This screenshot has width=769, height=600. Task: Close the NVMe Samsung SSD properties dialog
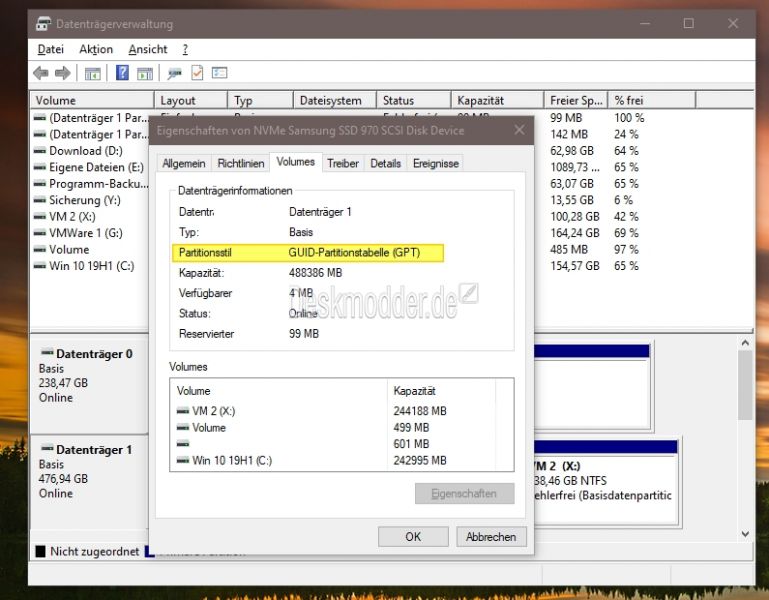tap(519, 130)
